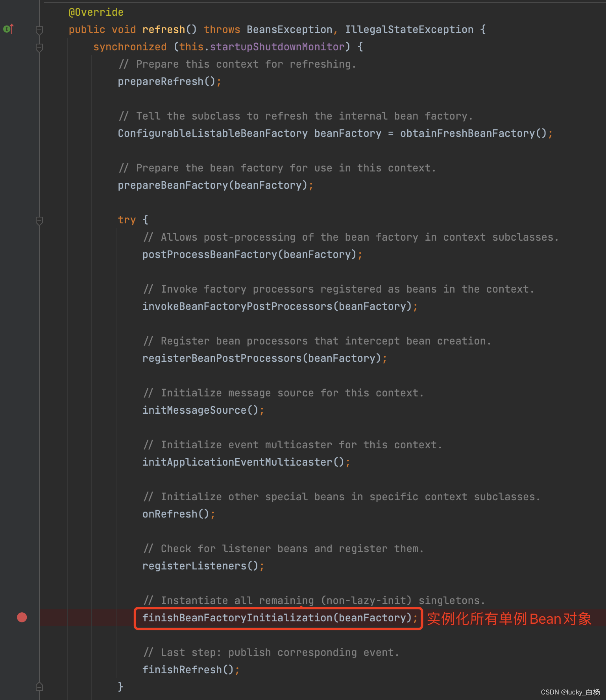Click initMessageSource() call
The image size is (606, 700).
(200, 410)
